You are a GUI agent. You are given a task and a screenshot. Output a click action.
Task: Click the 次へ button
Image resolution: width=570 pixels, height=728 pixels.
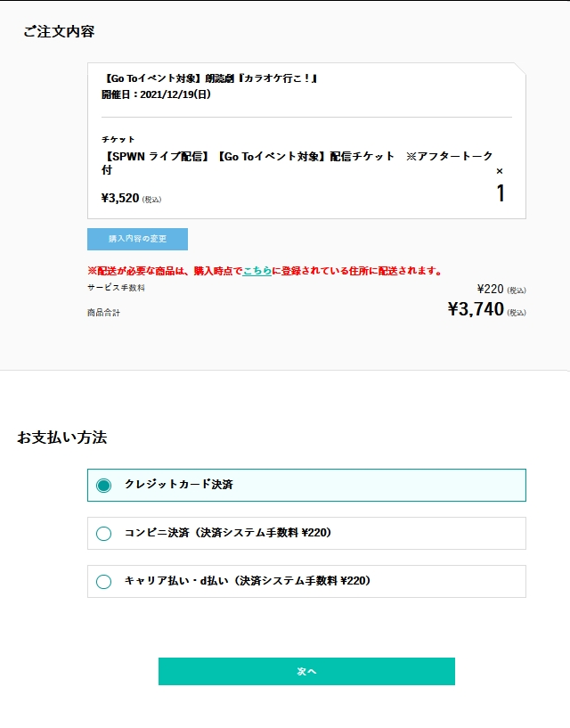[x=306, y=671]
